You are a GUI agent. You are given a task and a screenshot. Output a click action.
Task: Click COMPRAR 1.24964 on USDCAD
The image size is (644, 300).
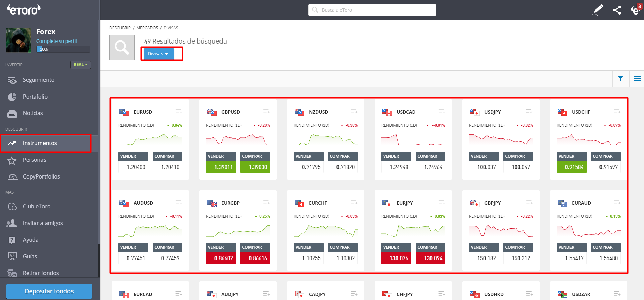[431, 162]
